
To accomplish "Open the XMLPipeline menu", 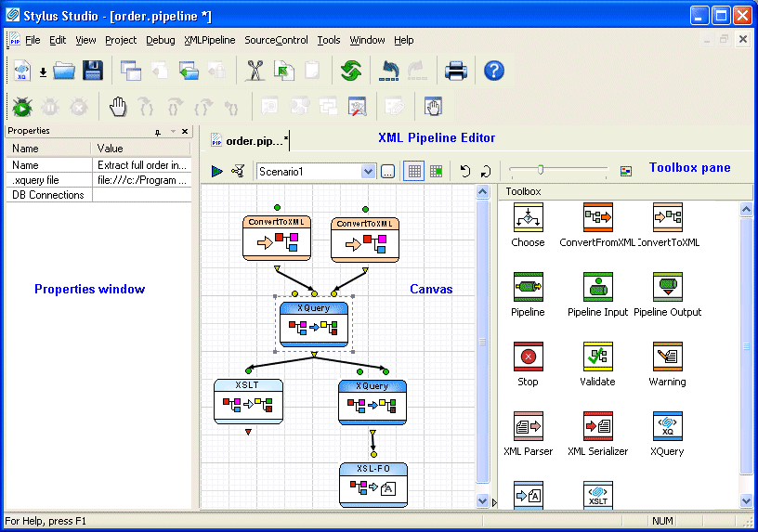I will pos(210,40).
